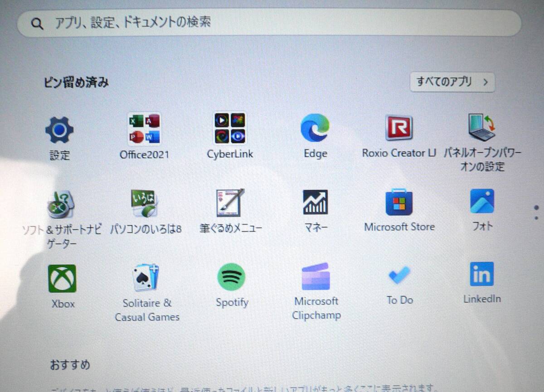The height and width of the screenshot is (392, 544).
Task: Select the ピン留め済み section heading
Action: [x=76, y=82]
